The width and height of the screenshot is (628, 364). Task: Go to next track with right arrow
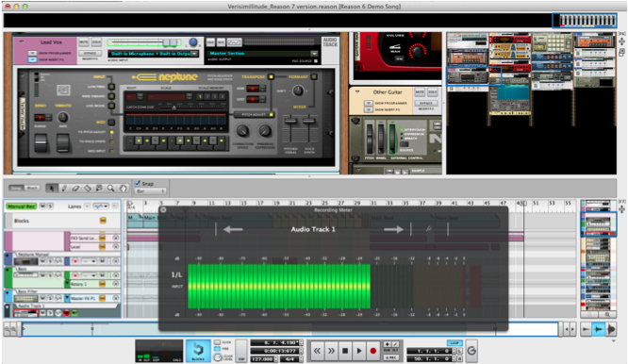tap(394, 229)
